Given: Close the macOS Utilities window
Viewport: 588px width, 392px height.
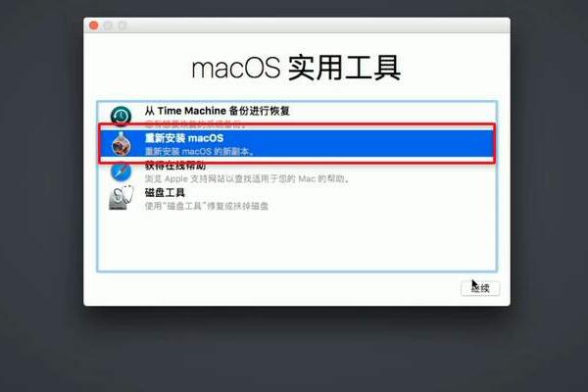Looking at the screenshot, I should point(94,25).
